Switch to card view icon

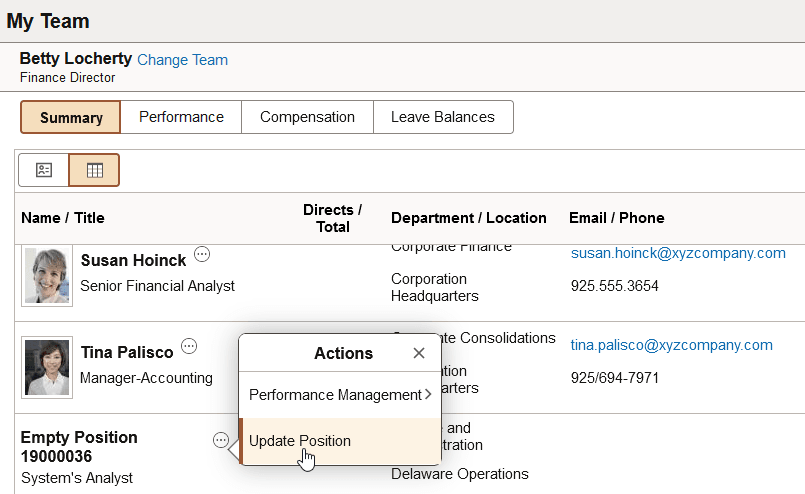44,170
